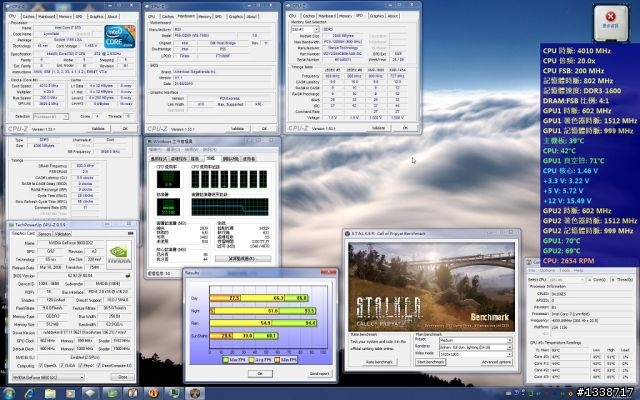Click 'GPU1: 70°C' gadget reading
Image resolution: width=640 pixels, height=400 pixels.
[562, 241]
